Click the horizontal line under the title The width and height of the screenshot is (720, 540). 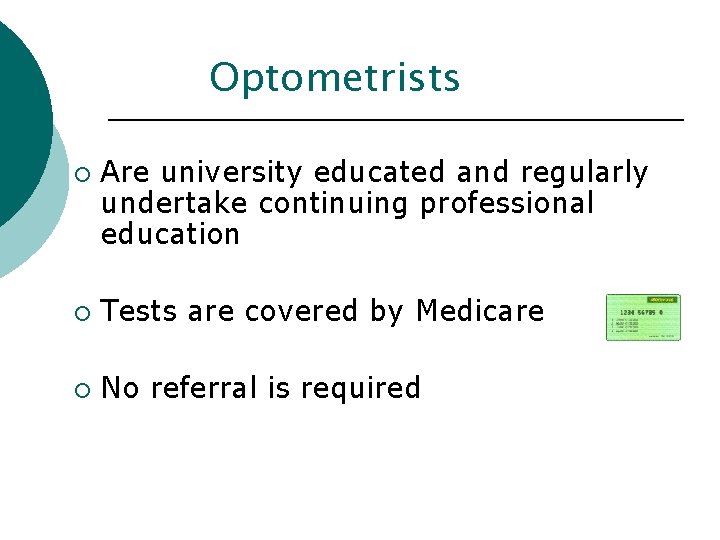tap(395, 120)
